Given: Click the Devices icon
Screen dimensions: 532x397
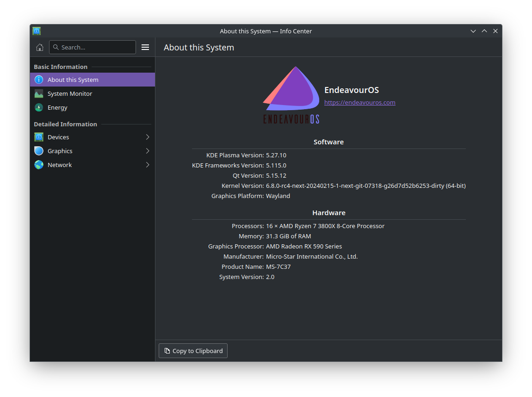Looking at the screenshot, I should [x=39, y=137].
